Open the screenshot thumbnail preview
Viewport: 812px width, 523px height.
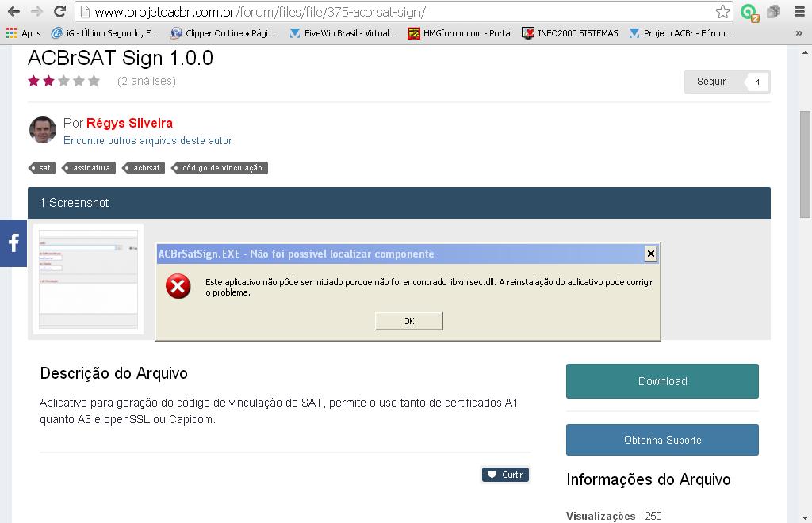89,279
